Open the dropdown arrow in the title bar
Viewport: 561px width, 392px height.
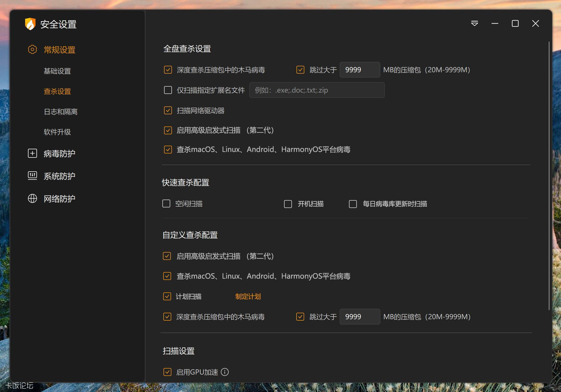point(474,24)
